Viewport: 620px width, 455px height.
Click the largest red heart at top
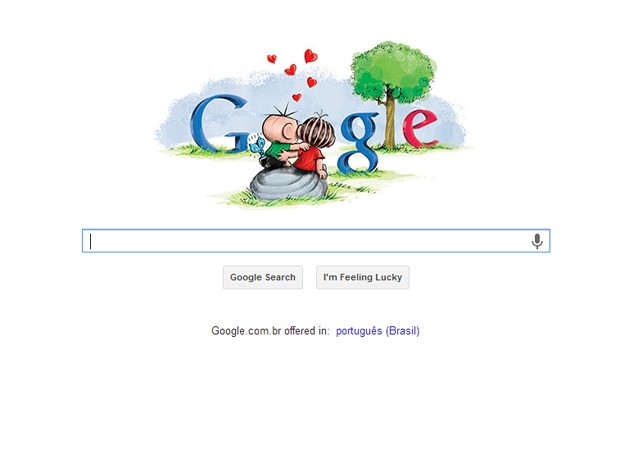(310, 56)
